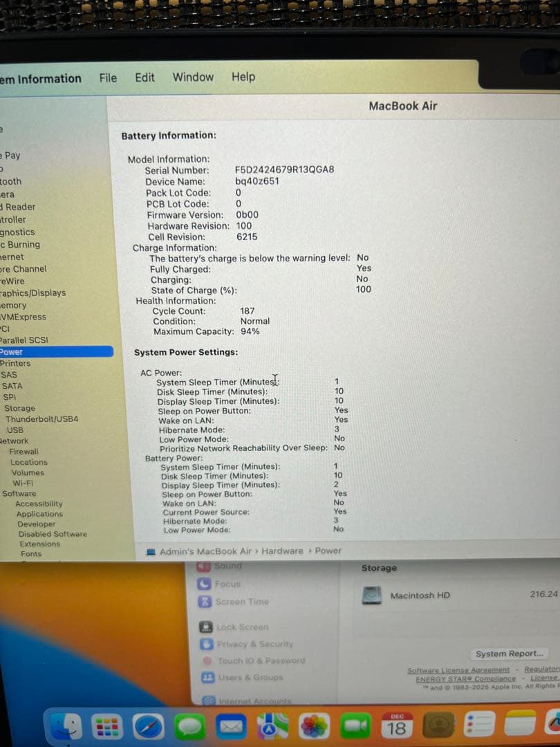Image resolution: width=560 pixels, height=747 pixels.
Task: Click Hardware in the breadcrumb path
Action: pyautogui.click(x=279, y=551)
